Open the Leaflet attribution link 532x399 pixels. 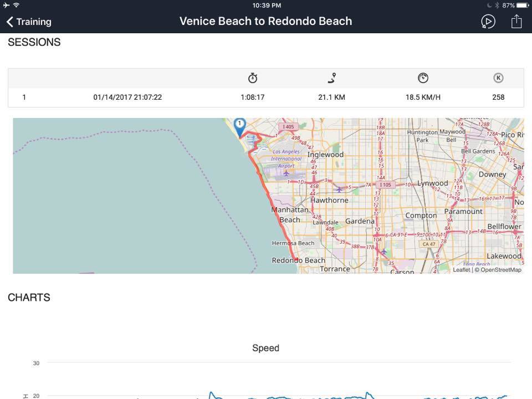462,270
